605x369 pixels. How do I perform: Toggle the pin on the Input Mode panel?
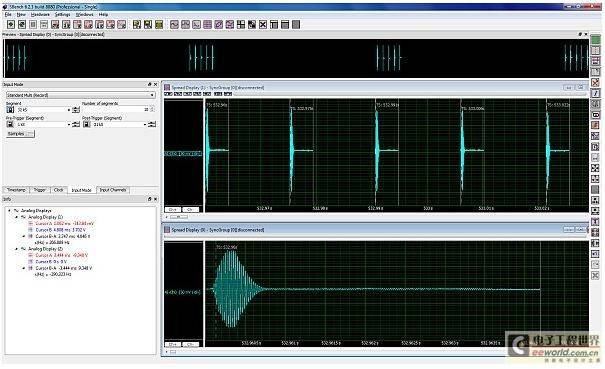150,85
